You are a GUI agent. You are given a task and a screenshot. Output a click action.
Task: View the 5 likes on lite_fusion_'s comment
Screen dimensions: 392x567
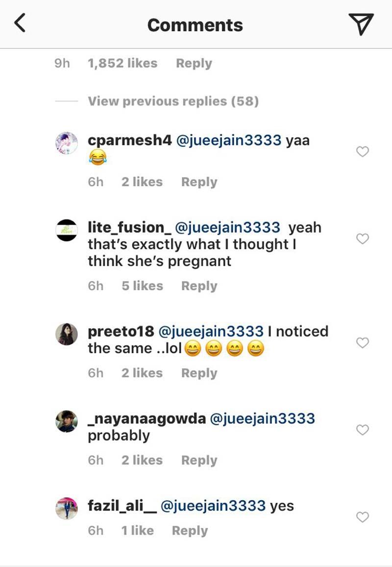click(142, 286)
